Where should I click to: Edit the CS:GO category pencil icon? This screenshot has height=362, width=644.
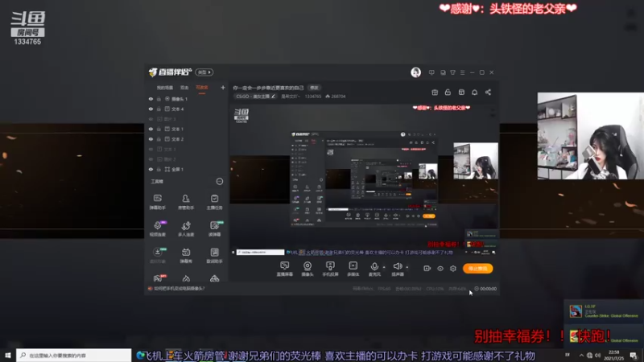pyautogui.click(x=273, y=97)
